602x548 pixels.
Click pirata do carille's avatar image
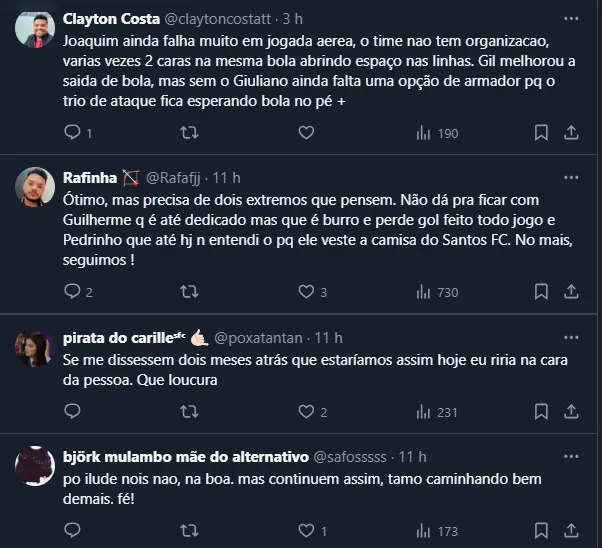tap(35, 347)
